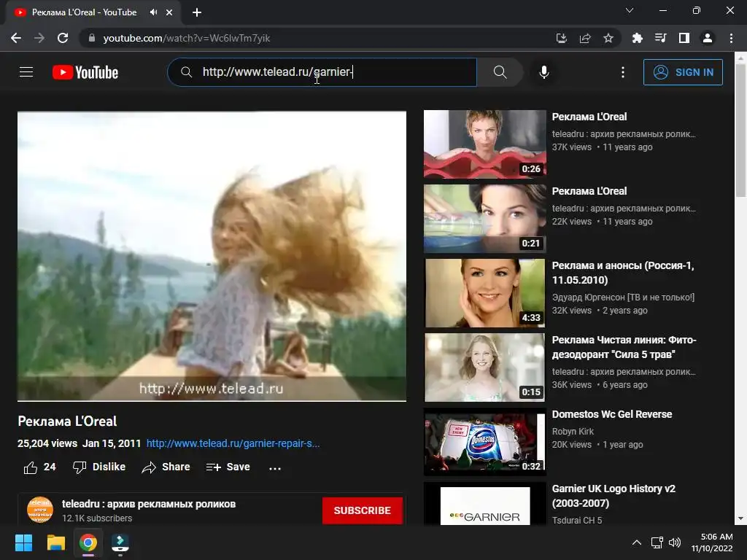Screen dimensions: 747x560
Task: Go back using the browser back arrow
Action: [x=16, y=38]
